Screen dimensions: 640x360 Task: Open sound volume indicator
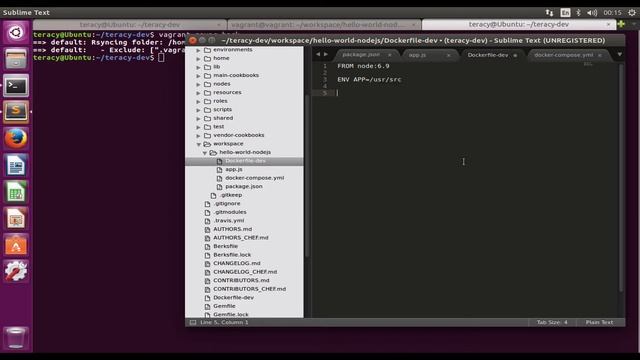coord(592,13)
